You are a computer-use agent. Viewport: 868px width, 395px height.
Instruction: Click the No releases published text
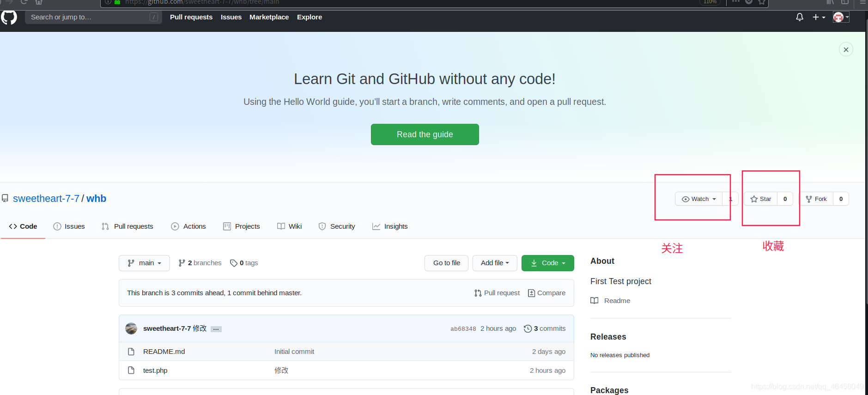(x=620, y=355)
